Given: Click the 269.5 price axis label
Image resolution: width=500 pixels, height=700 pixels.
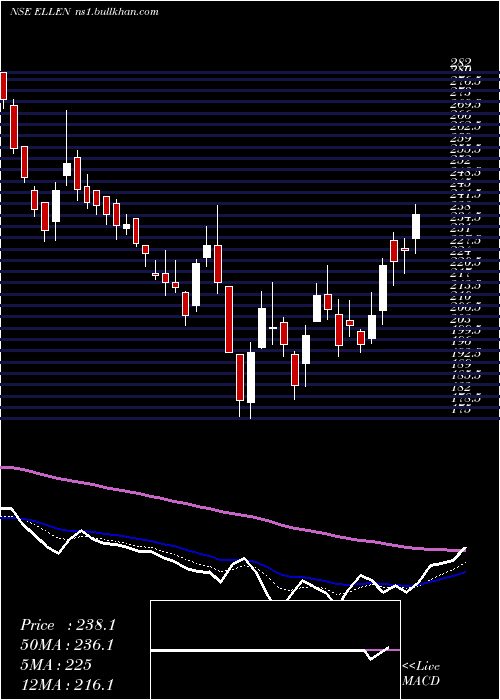Looking at the screenshot, I should 466,104.
